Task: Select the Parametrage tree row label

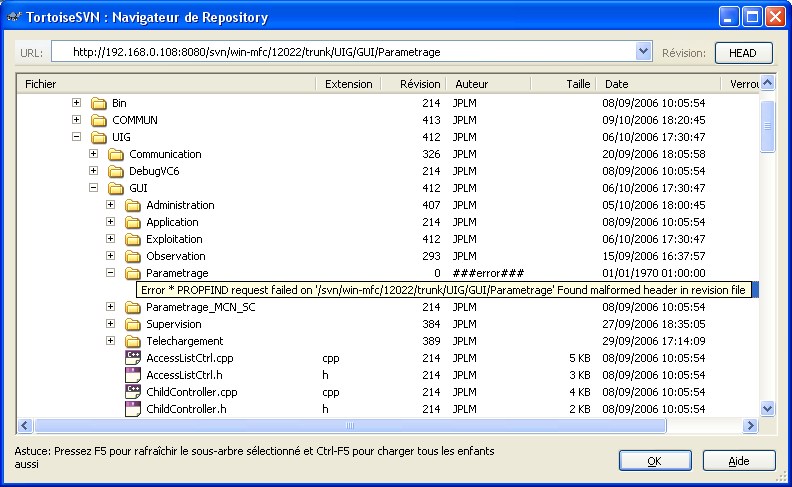Action: point(177,273)
